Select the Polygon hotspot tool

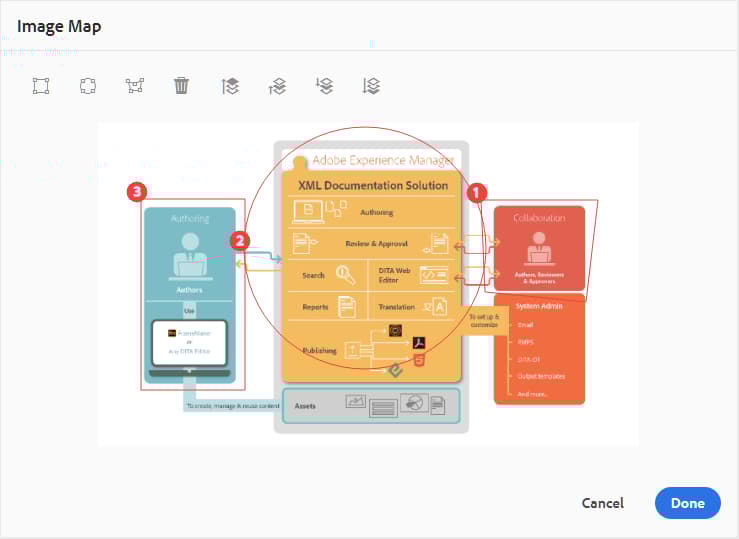[x=135, y=86]
